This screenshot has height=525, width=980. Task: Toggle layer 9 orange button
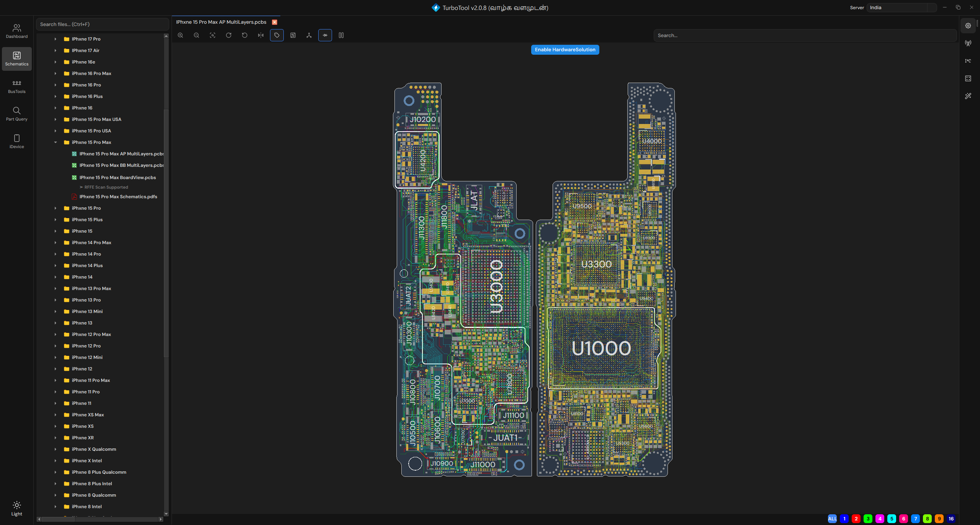pos(939,519)
